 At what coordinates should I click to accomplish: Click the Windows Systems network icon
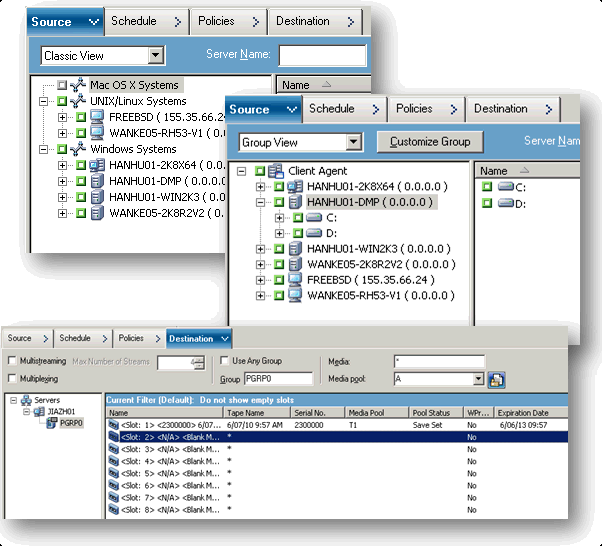78,149
